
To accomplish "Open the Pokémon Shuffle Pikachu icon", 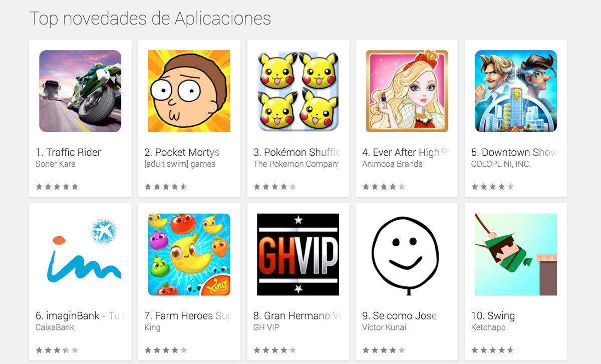I will [x=298, y=91].
